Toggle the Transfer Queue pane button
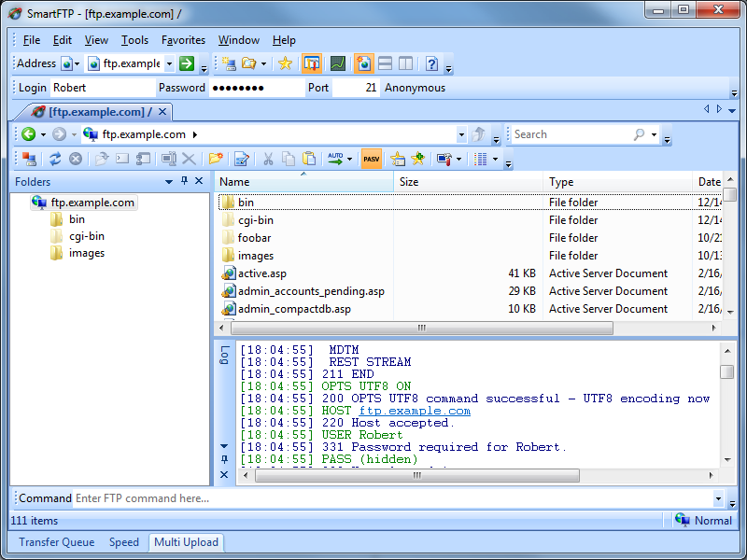 click(x=312, y=63)
